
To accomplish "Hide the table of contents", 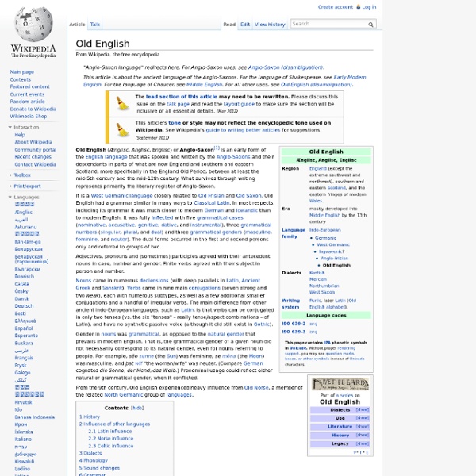I will click(x=137, y=408).
